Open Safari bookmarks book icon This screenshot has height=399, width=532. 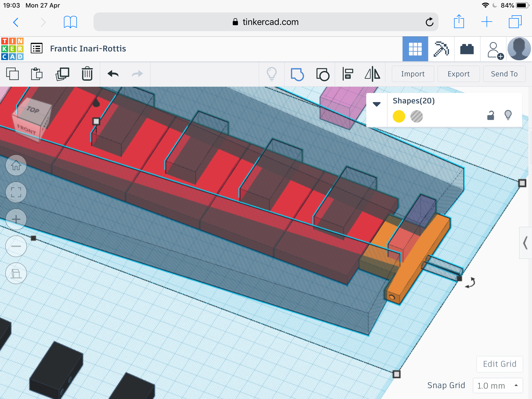(x=70, y=22)
